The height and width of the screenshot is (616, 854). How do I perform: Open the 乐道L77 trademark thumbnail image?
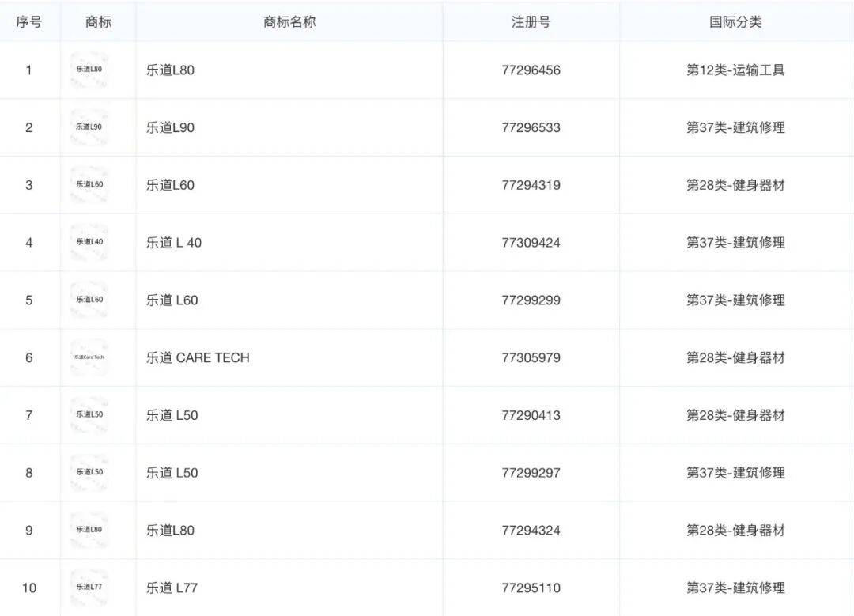click(x=89, y=588)
